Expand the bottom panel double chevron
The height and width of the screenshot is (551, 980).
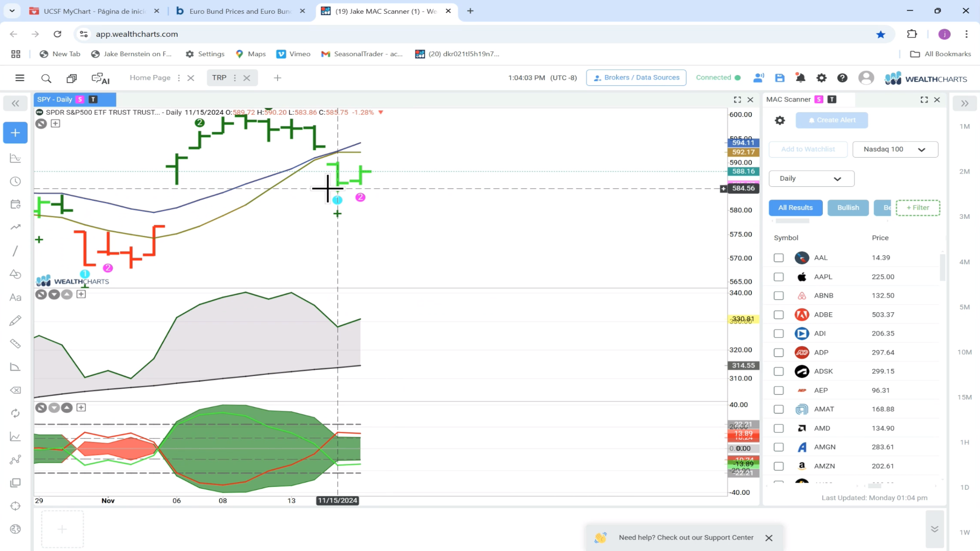[x=935, y=529]
